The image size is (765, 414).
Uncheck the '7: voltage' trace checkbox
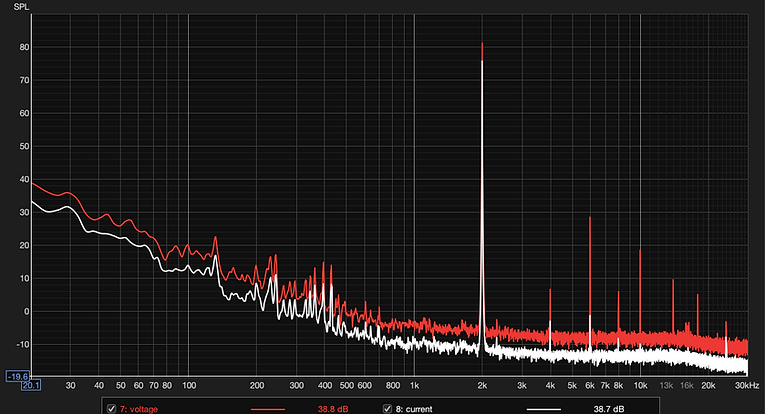(111, 409)
